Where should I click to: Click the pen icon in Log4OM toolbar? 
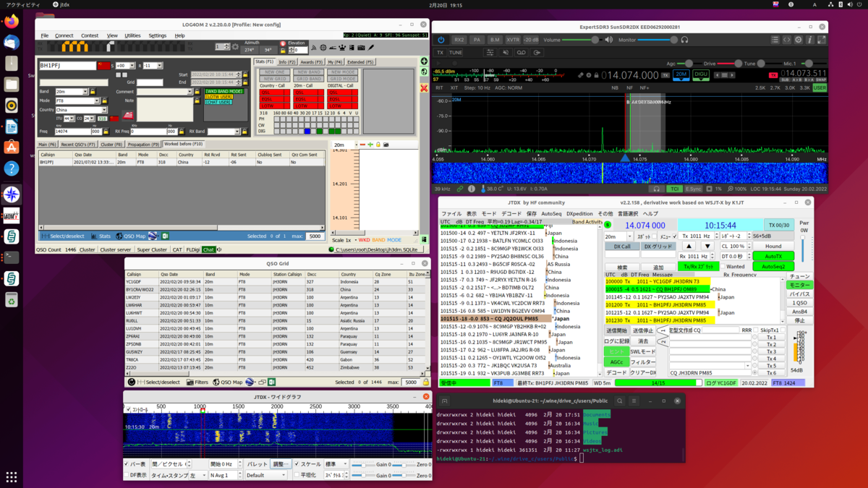[x=372, y=48]
